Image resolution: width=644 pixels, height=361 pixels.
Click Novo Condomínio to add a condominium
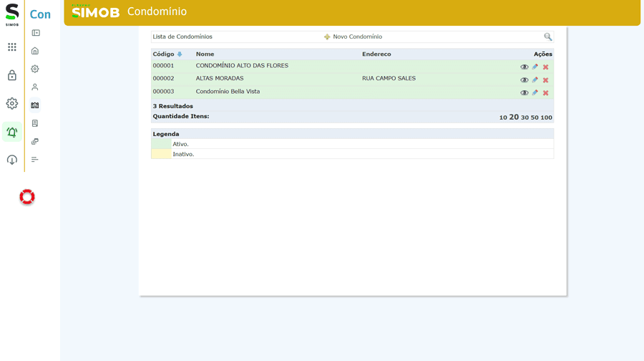pyautogui.click(x=356, y=37)
